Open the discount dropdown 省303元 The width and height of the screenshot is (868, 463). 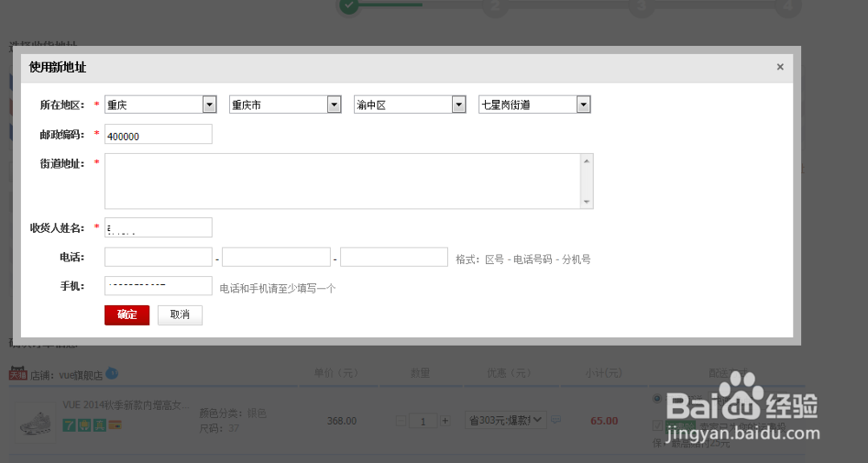point(506,420)
